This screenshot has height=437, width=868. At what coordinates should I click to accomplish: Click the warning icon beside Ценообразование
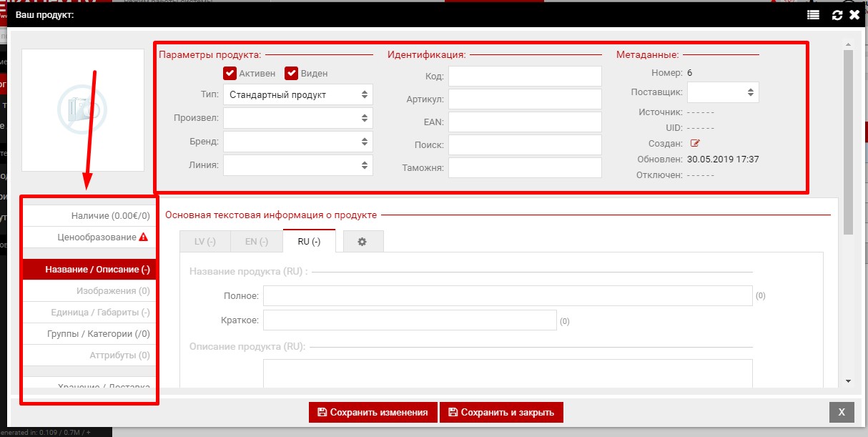click(144, 237)
